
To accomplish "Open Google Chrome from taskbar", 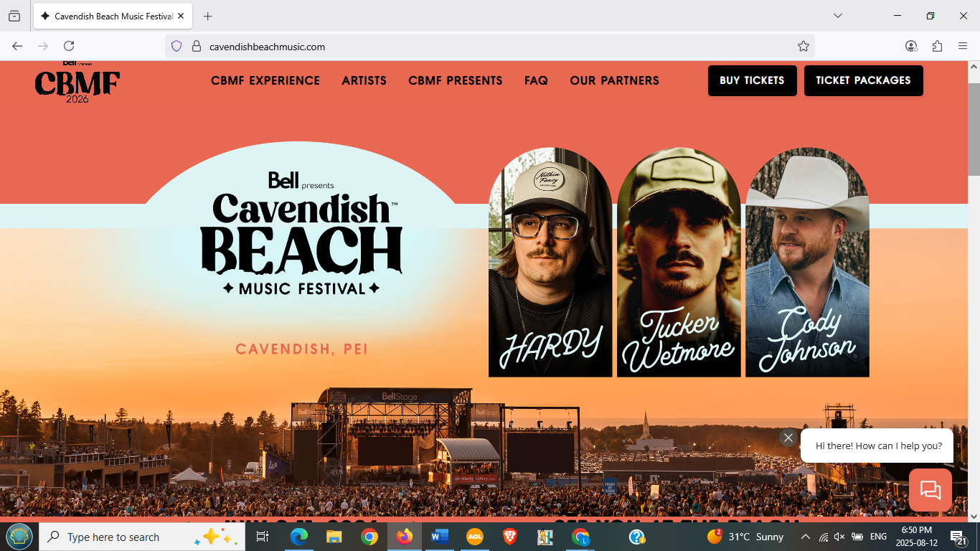I will click(369, 537).
